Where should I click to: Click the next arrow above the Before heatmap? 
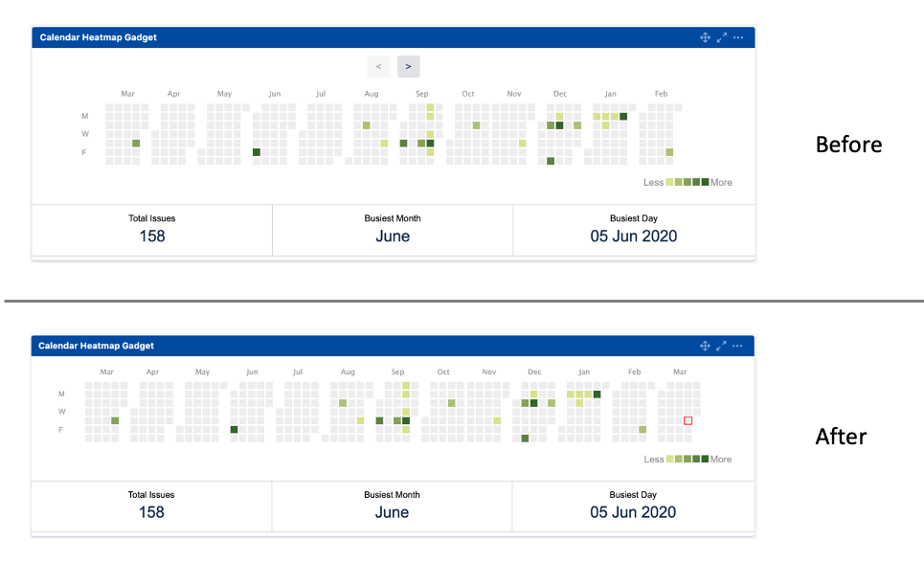click(x=408, y=66)
